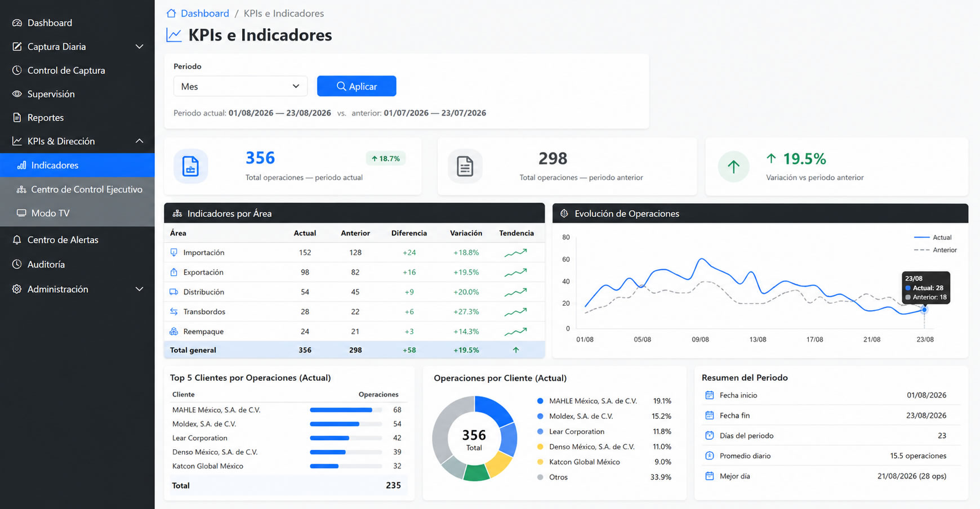
Task: Click the +18.7% green badge
Action: pyautogui.click(x=386, y=159)
